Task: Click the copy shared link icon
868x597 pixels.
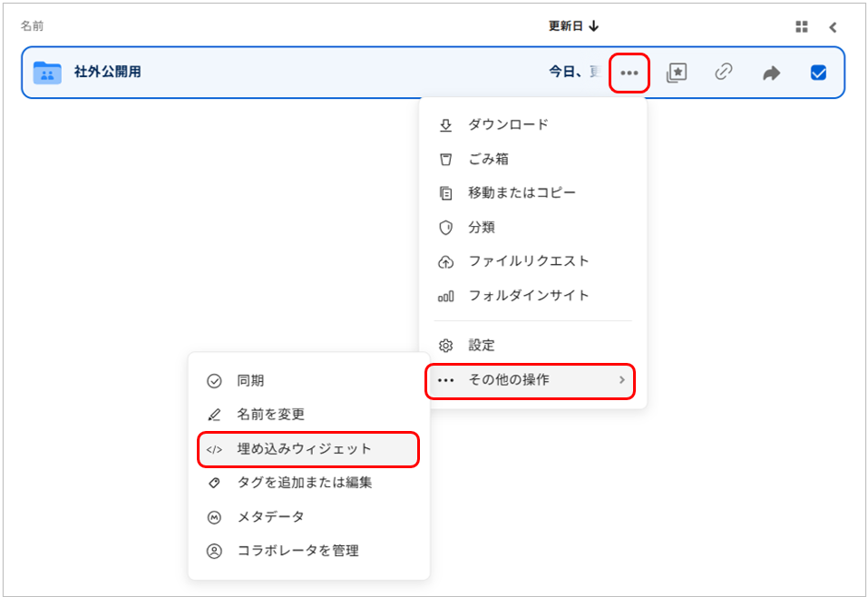Action: click(723, 73)
